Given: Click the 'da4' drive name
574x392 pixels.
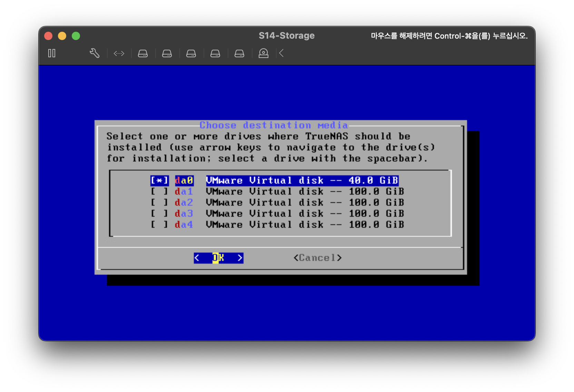Looking at the screenshot, I should [184, 225].
